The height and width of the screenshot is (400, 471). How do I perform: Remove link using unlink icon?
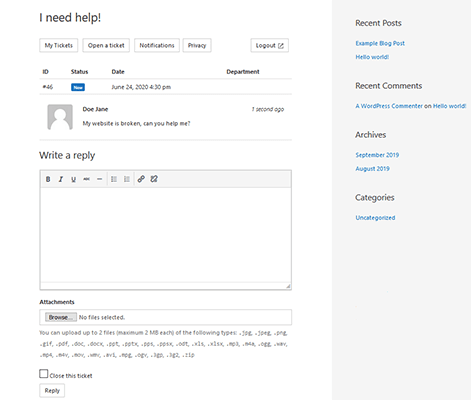point(154,179)
